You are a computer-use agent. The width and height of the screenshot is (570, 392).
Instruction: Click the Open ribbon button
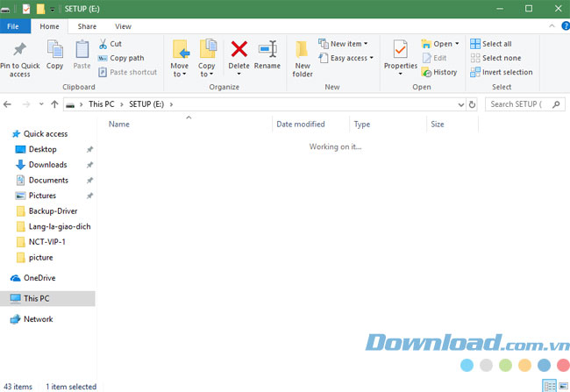tap(440, 44)
